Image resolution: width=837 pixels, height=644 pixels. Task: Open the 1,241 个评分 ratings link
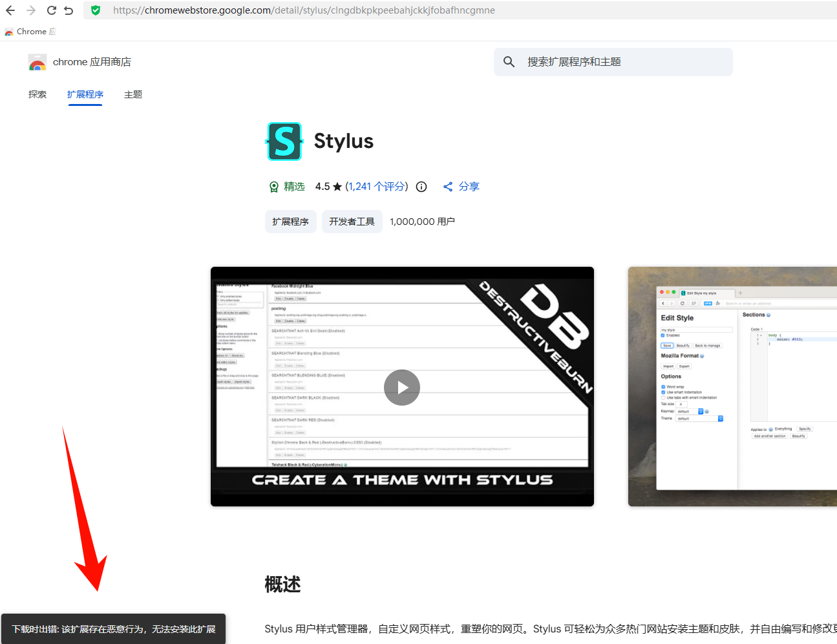377,187
